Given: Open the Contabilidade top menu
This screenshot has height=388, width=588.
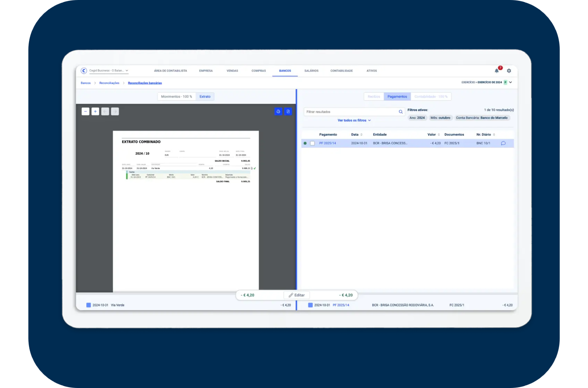Looking at the screenshot, I should click(341, 71).
